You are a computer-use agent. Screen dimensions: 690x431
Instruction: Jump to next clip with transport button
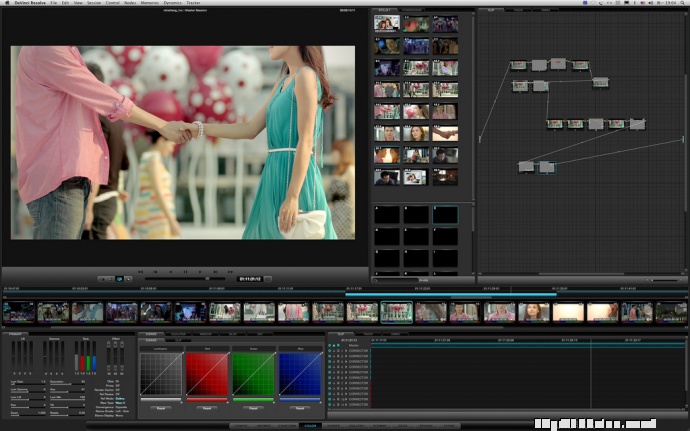coord(215,272)
